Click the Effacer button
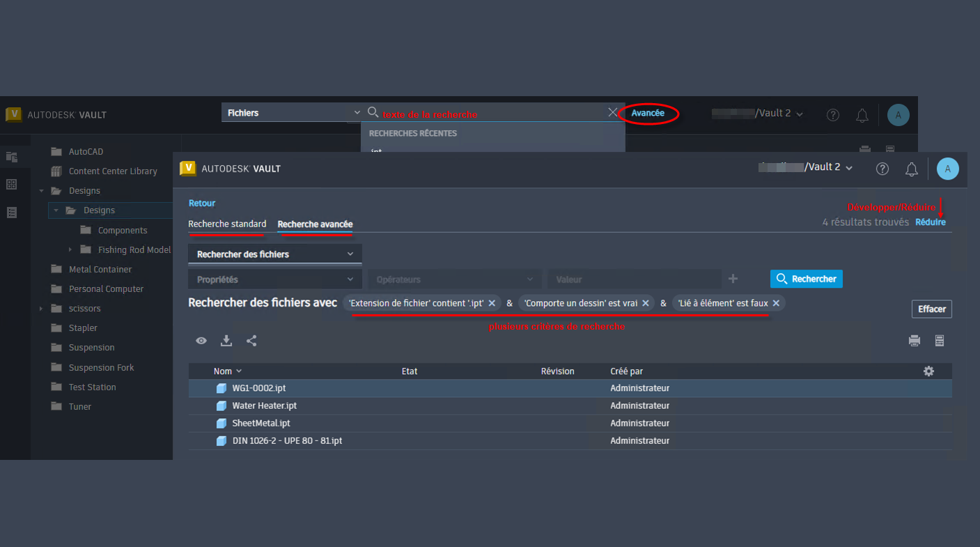This screenshot has width=980, height=547. [932, 309]
